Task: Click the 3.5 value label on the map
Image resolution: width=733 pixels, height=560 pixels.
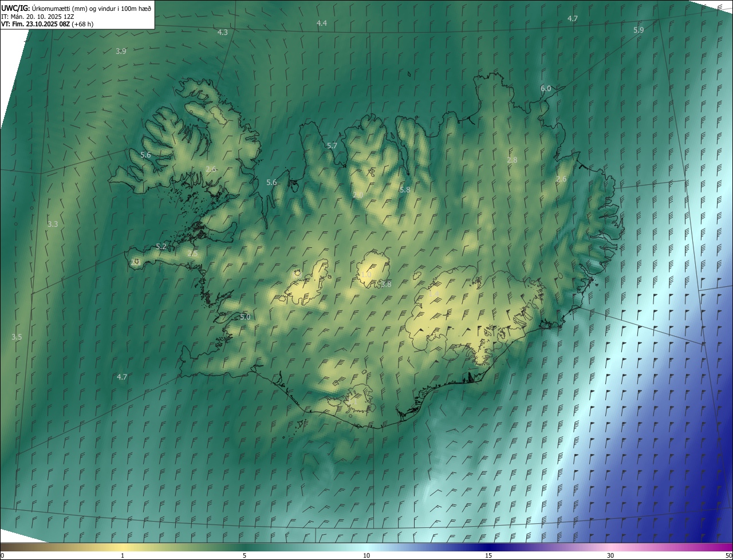Action: click(x=17, y=337)
